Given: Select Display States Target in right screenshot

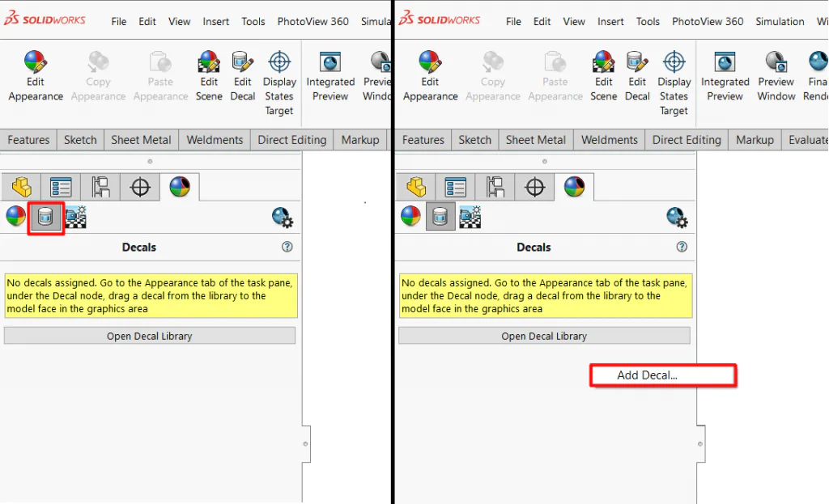Looking at the screenshot, I should point(674,83).
